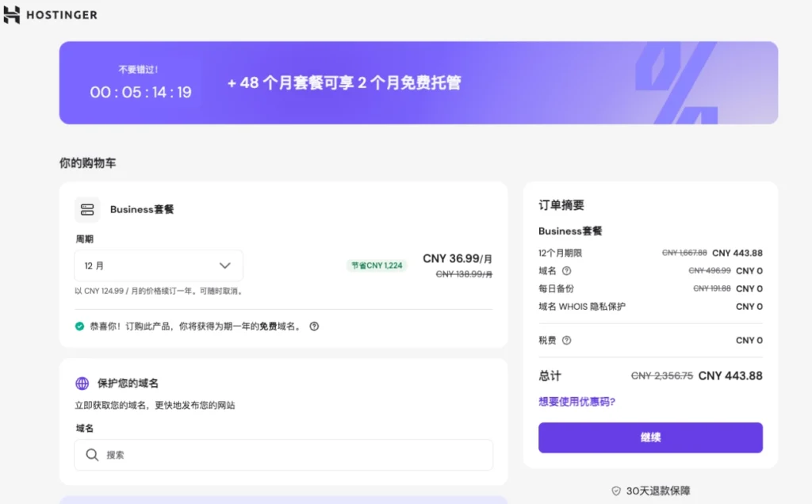Click the 你的购物车 heading
Viewport: 812px width, 504px height.
(87, 163)
